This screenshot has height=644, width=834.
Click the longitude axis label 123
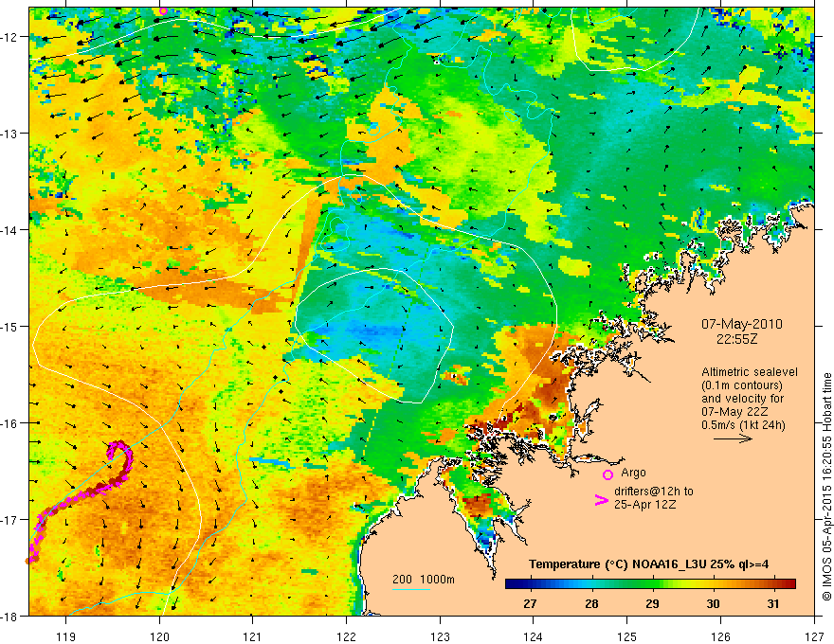[440, 636]
